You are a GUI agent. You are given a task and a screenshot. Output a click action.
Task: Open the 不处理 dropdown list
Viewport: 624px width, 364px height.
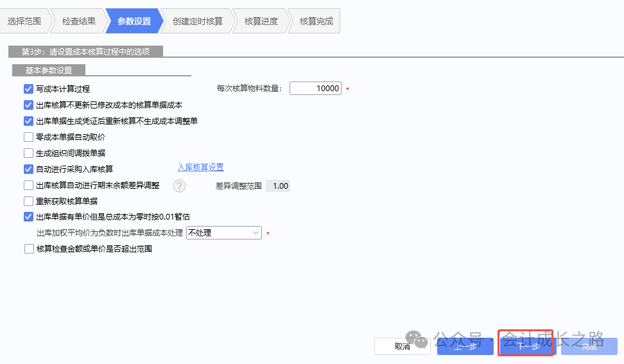(223, 233)
